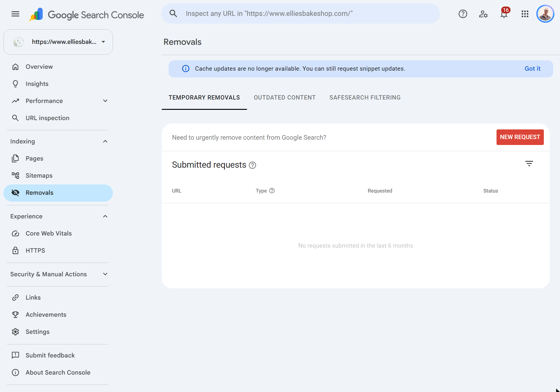Open HTTPS report in sidebar

pyautogui.click(x=58, y=250)
